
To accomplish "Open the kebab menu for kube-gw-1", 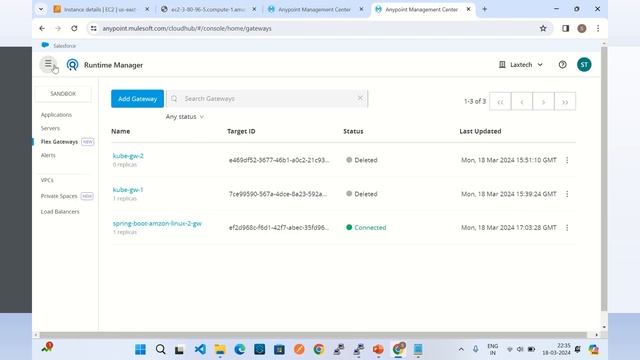I will [x=567, y=194].
